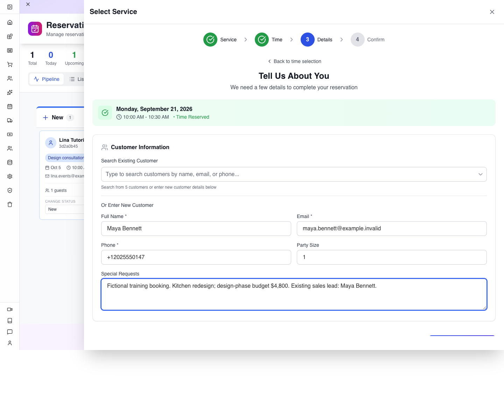Viewport: 504px width, 420px height.
Task: Select step 4 Confirm circle
Action: coord(357,40)
